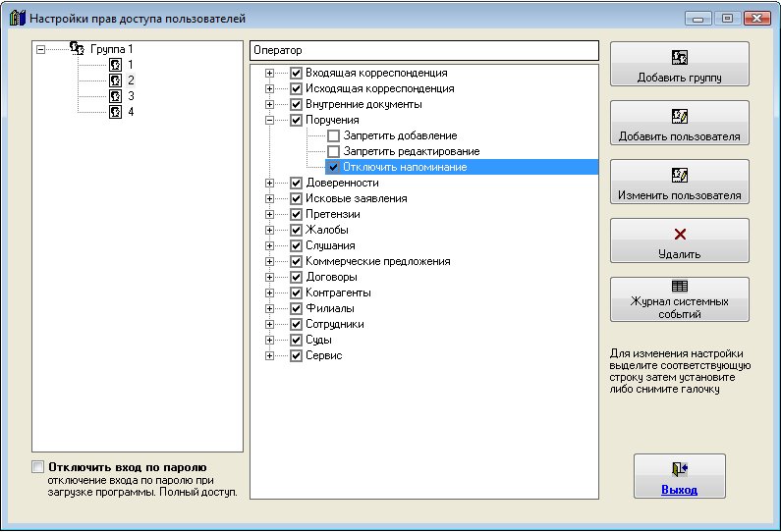This screenshot has width=781, height=532.
Task: Open Журнал системных событий
Action: pos(680,299)
